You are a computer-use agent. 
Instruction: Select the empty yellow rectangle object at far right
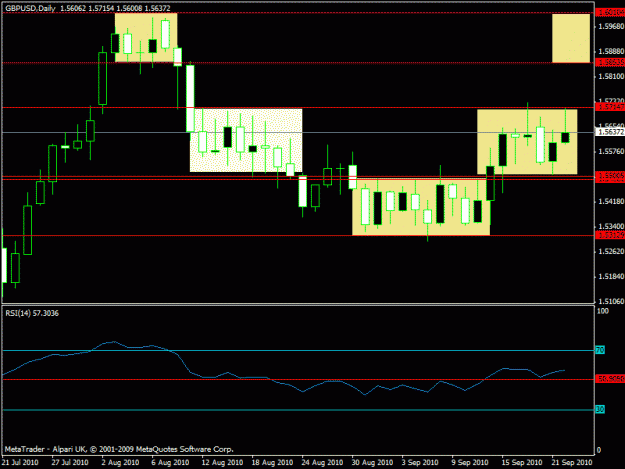tap(571, 38)
